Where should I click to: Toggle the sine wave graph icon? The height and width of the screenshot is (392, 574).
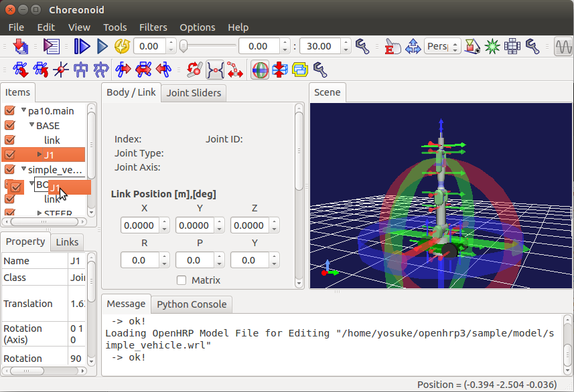tap(563, 46)
